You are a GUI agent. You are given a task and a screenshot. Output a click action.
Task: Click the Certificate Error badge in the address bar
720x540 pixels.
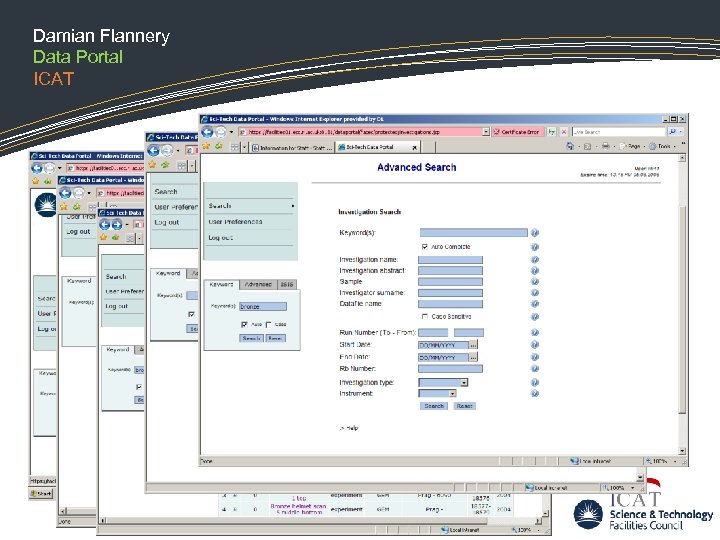518,132
